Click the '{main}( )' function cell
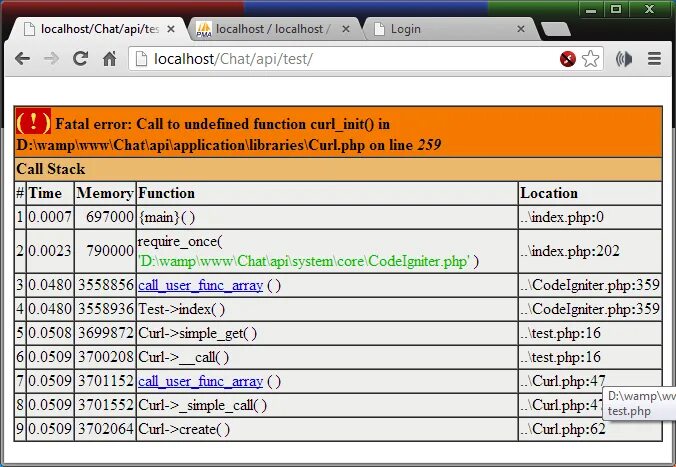 (x=327, y=217)
